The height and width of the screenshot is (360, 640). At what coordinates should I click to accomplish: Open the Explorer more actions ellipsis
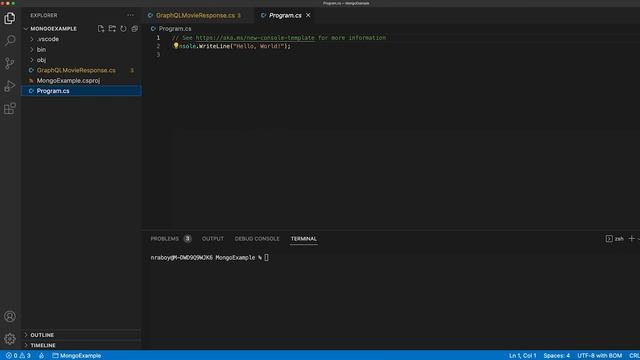pyautogui.click(x=130, y=15)
